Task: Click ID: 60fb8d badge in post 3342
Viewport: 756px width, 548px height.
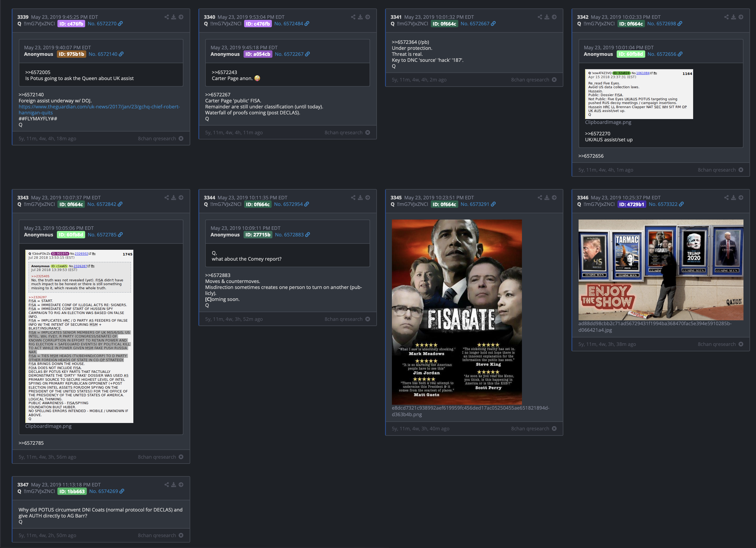Action: point(631,54)
